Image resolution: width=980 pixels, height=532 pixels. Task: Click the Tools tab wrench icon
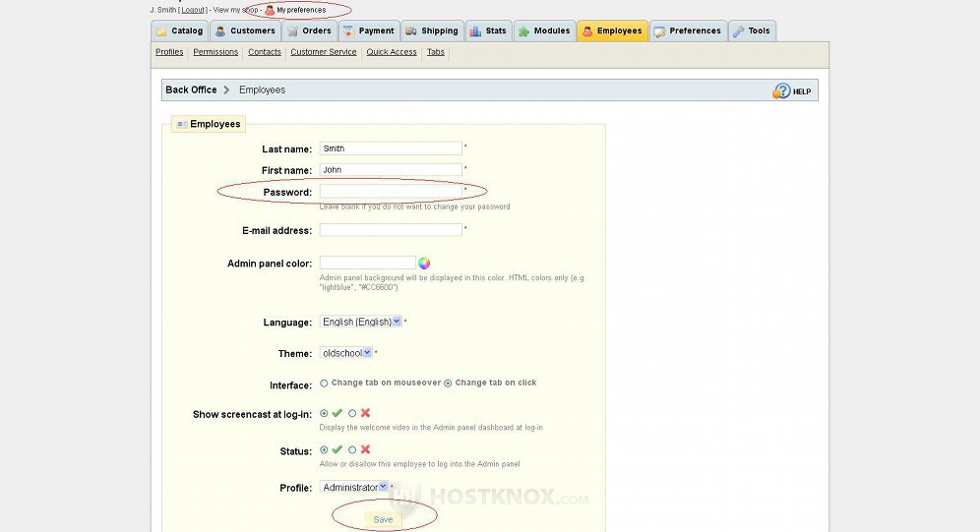(738, 31)
